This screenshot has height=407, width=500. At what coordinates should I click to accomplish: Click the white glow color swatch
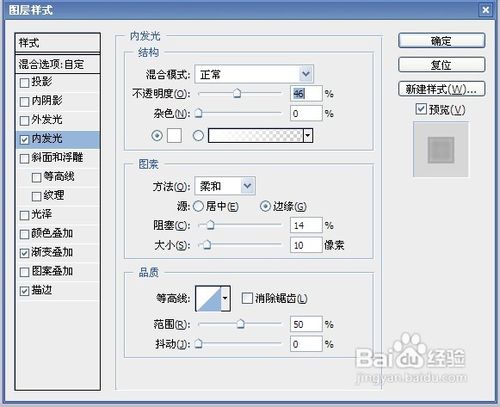pyautogui.click(x=174, y=135)
